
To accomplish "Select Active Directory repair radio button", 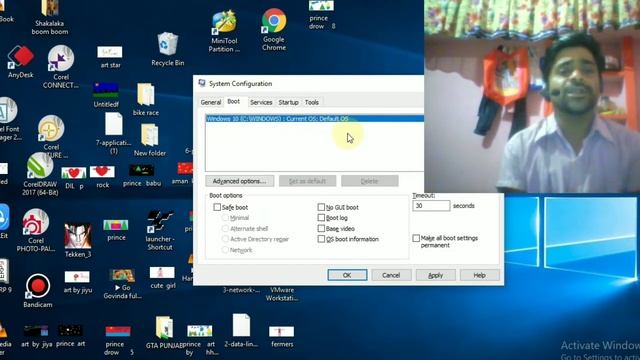I will pyautogui.click(x=225, y=239).
